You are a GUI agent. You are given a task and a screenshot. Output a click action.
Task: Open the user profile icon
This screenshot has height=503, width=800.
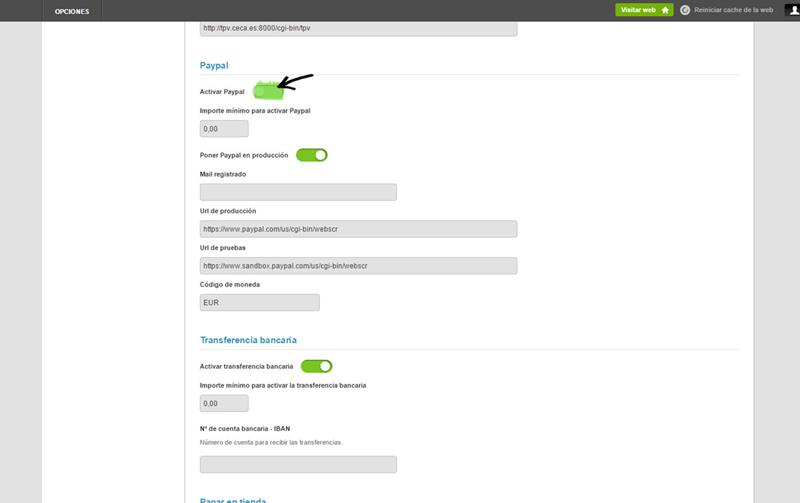tap(790, 10)
